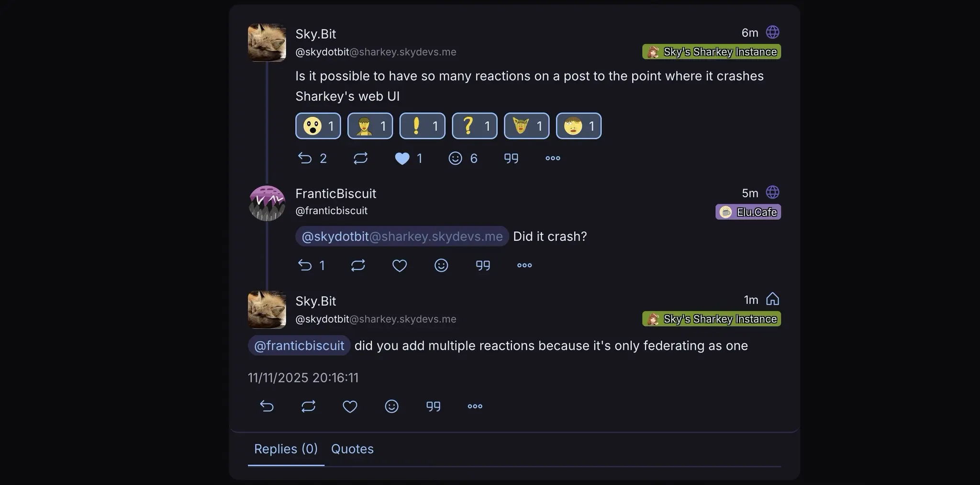The height and width of the screenshot is (485, 980).
Task: Add reaction to the latest Sky.Bit post
Action: (391, 406)
